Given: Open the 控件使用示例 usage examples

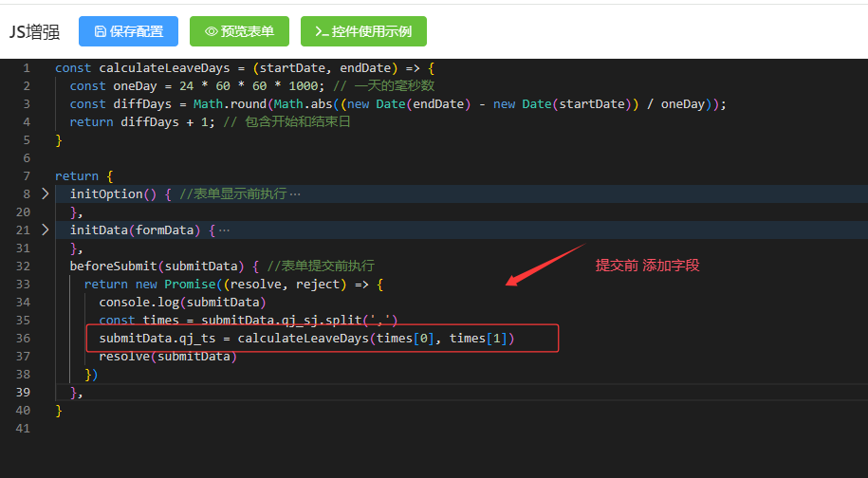Looking at the screenshot, I should click(x=363, y=31).
